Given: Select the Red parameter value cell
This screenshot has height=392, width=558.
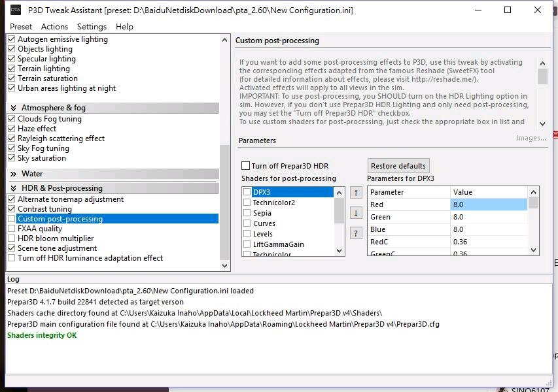Looking at the screenshot, I should pyautogui.click(x=489, y=204).
